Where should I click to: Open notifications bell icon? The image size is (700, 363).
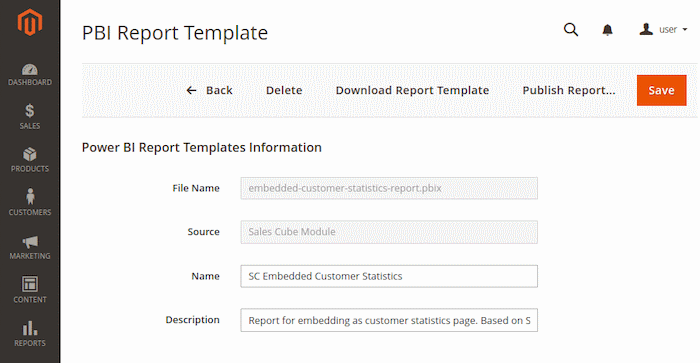[x=607, y=30]
